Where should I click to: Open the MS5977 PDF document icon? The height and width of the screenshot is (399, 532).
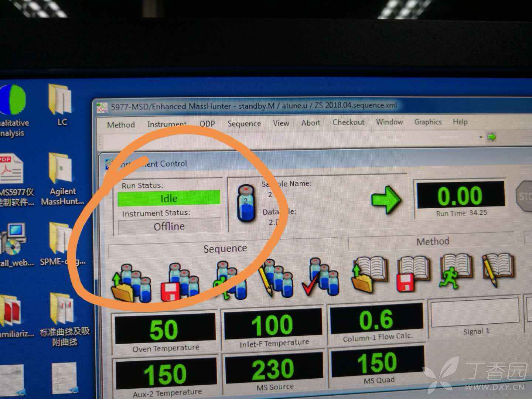[16, 180]
